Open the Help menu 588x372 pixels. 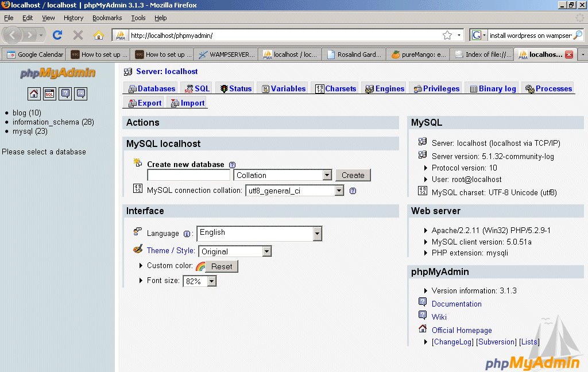click(x=161, y=18)
